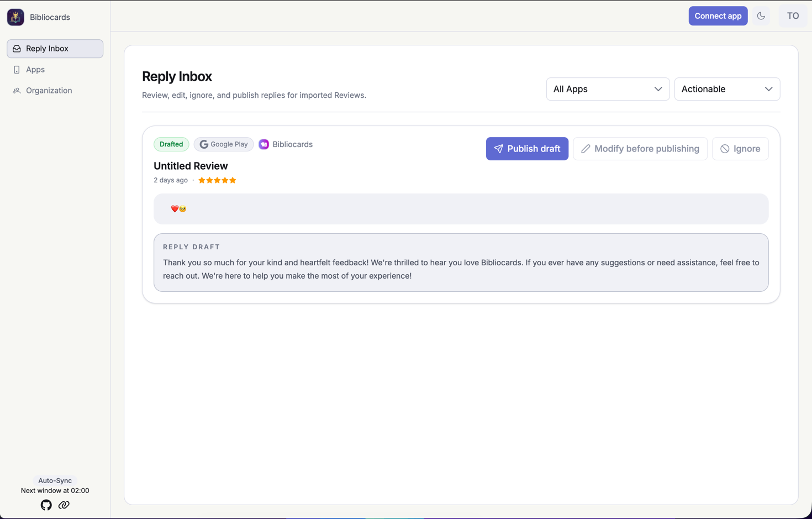
Task: Open the TO user avatar menu
Action: [x=793, y=16]
